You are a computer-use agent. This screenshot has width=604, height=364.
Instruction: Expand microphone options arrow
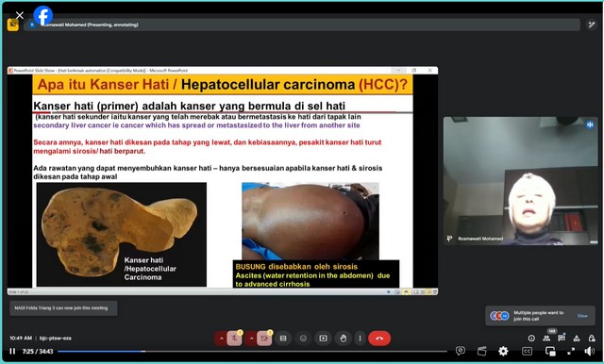point(221,339)
